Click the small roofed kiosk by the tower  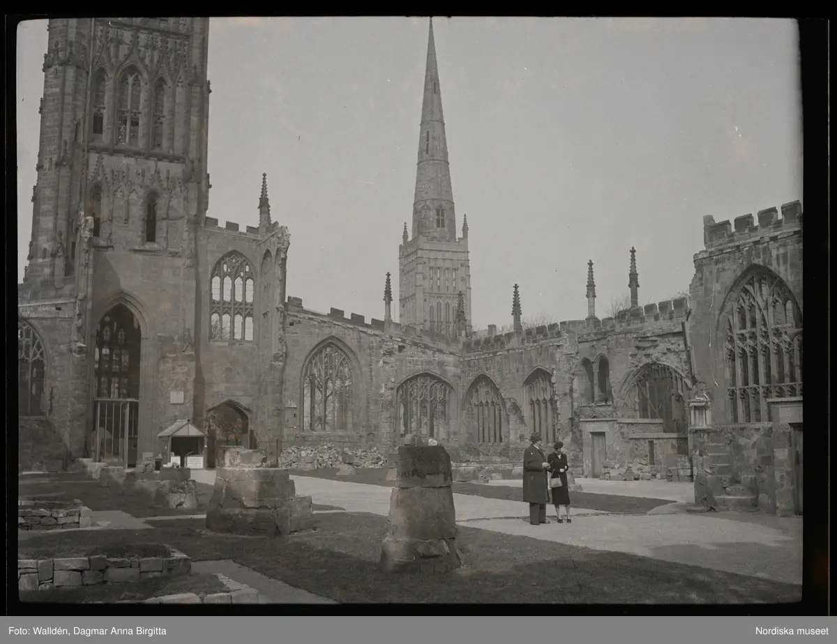181,443
